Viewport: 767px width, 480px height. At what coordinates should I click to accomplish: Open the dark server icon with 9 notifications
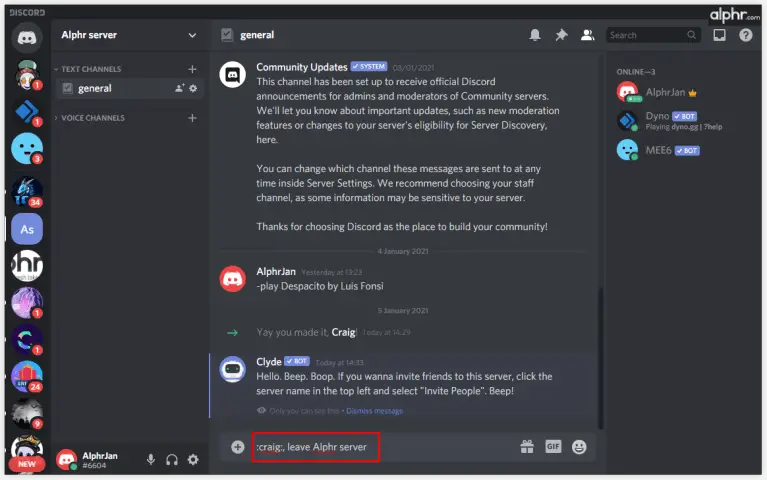[x=27, y=413]
